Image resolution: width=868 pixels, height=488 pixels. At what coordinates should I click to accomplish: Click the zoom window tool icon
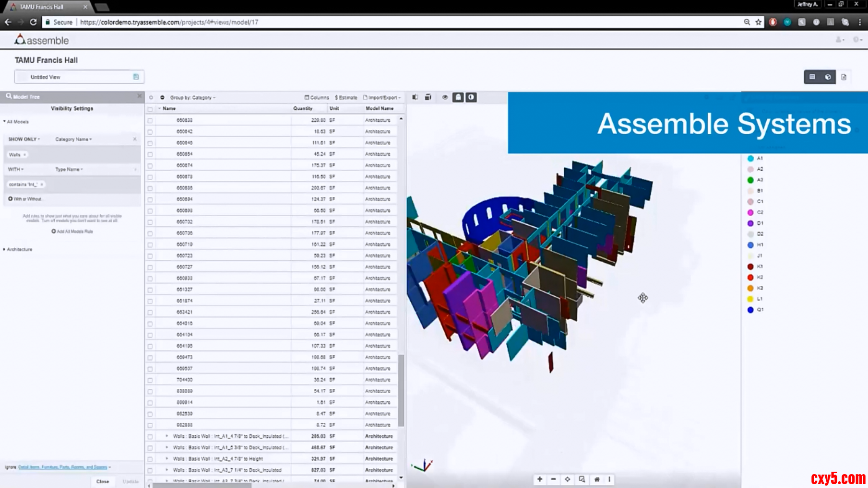click(x=582, y=479)
